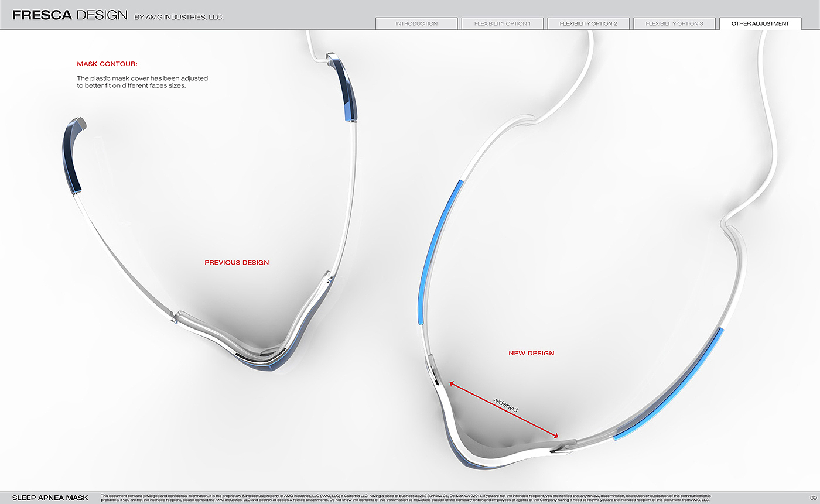Select the 'BY AMG INDUSTRIES, LLC.' subtitle
Viewport: 820px width, 504px height.
pos(179,17)
